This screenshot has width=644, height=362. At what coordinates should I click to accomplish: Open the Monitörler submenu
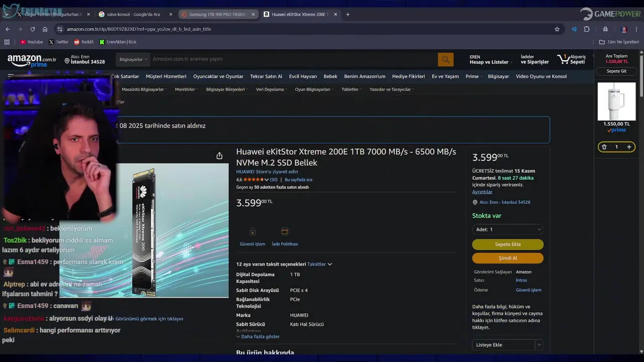coord(186,89)
